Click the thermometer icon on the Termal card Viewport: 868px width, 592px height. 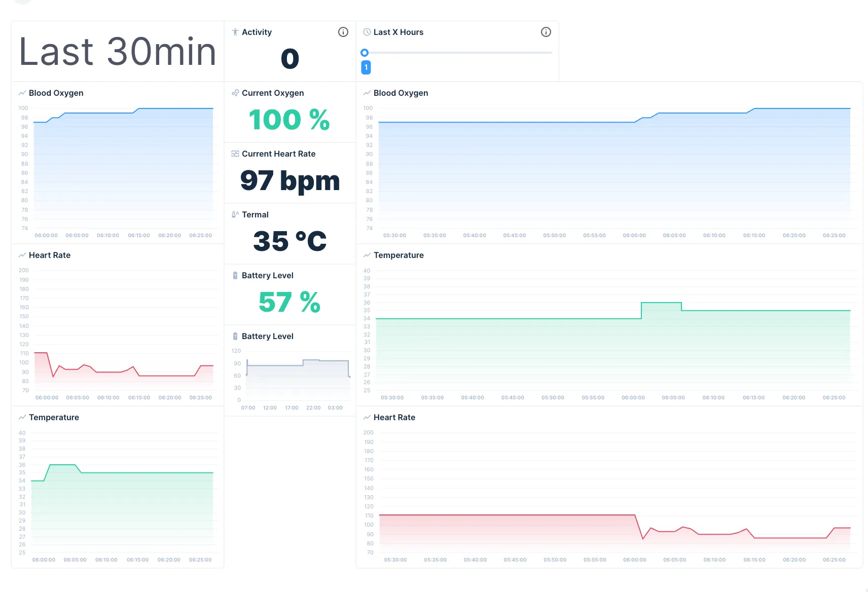(235, 214)
